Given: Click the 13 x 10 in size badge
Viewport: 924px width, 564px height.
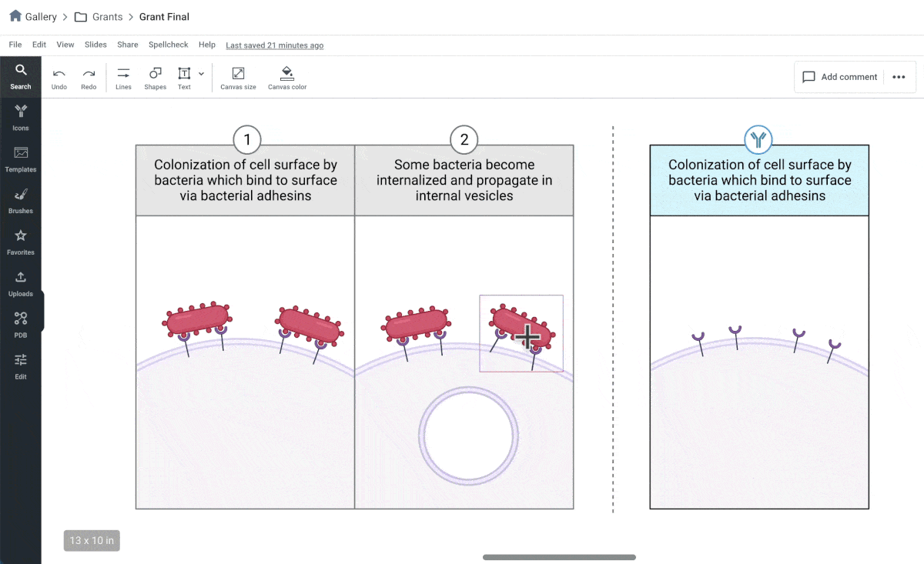Looking at the screenshot, I should click(x=92, y=540).
